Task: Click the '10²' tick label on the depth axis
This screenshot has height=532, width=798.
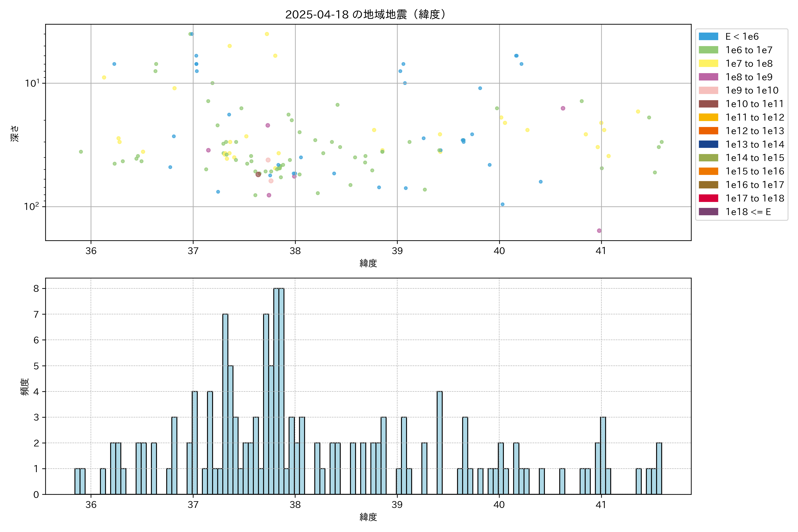Action: (x=31, y=206)
